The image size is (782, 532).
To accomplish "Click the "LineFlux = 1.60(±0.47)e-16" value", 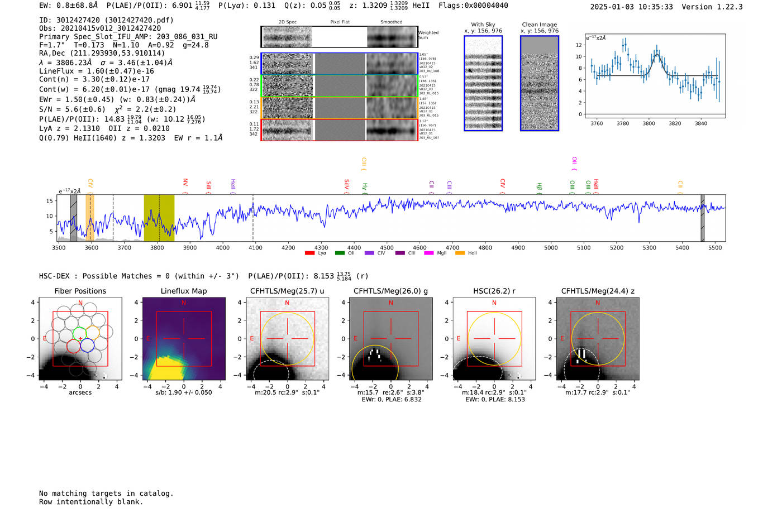I will (97, 71).
